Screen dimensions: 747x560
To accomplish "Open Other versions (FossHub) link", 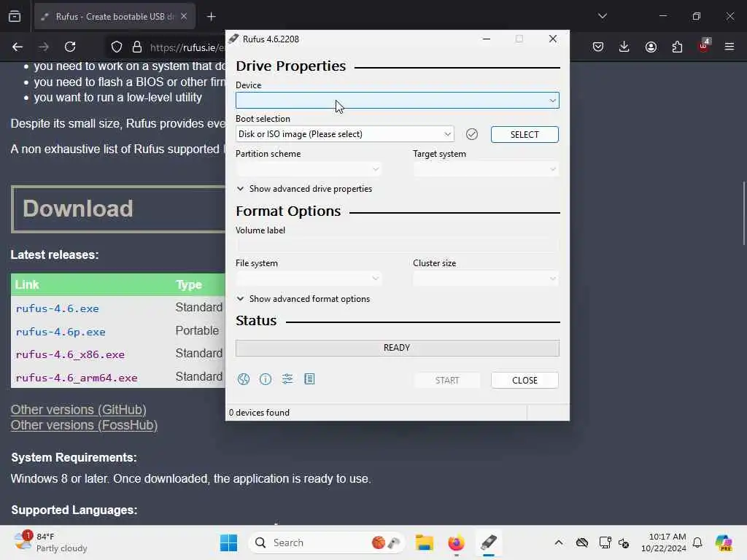I will coord(85,425).
